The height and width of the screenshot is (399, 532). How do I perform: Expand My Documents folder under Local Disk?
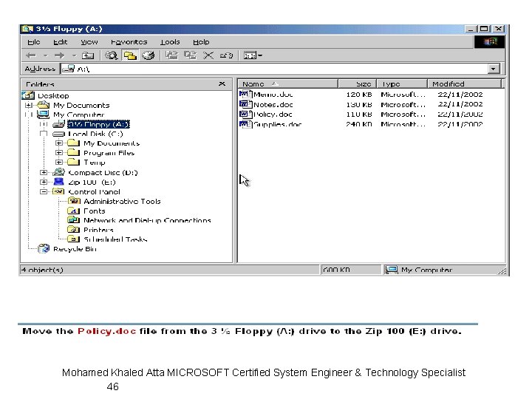(59, 143)
